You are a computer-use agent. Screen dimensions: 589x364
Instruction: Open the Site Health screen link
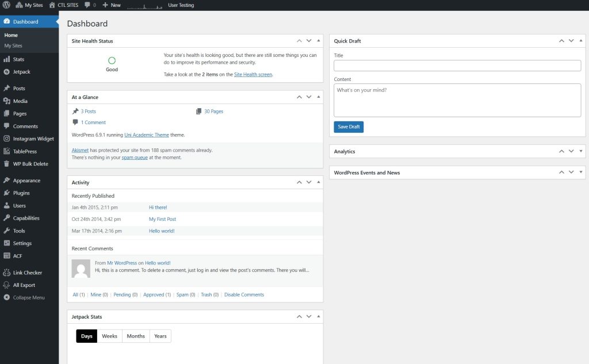[253, 74]
